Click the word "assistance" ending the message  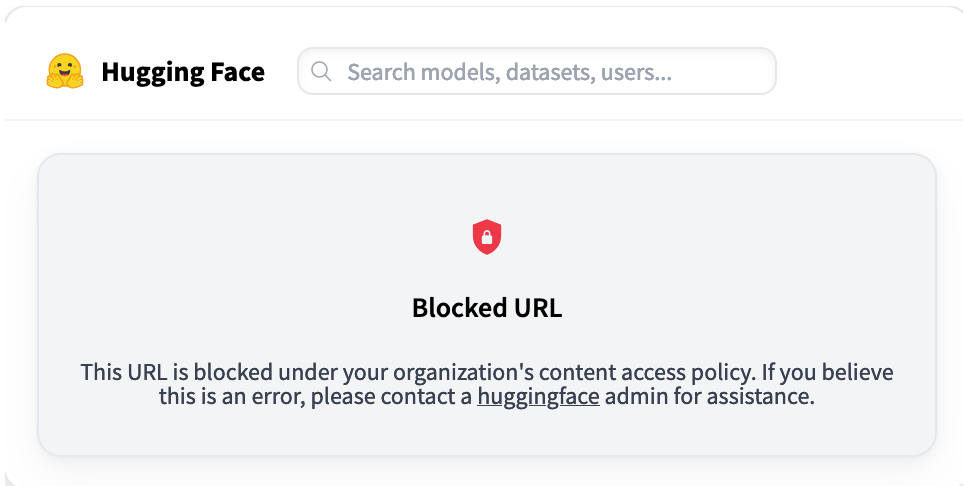click(764, 397)
